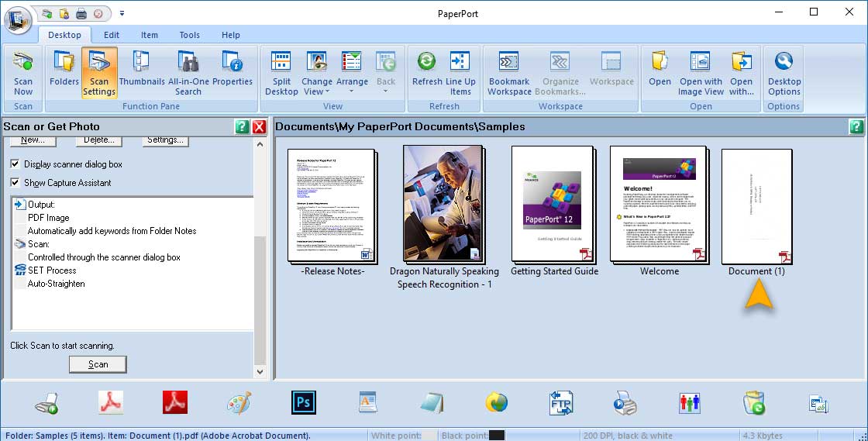Image resolution: width=868 pixels, height=441 pixels.
Task: Click the Delete... profile button
Action: [99, 140]
